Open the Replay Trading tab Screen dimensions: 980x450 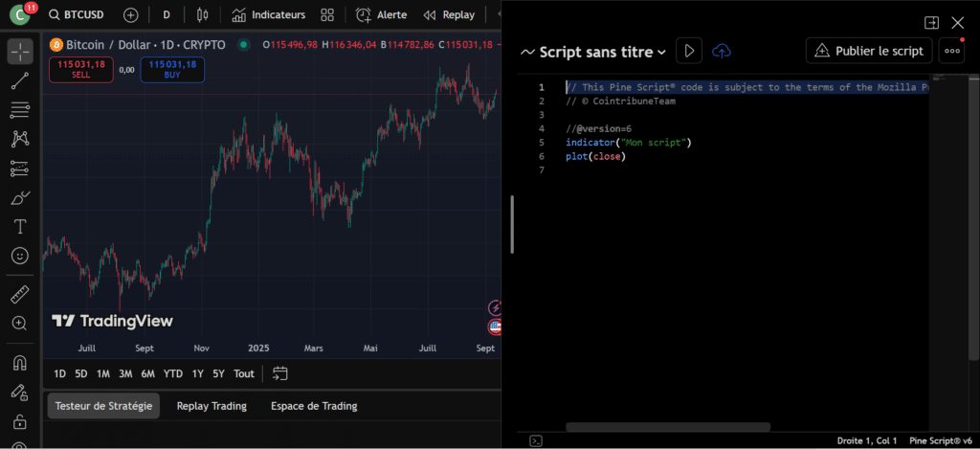click(x=212, y=406)
